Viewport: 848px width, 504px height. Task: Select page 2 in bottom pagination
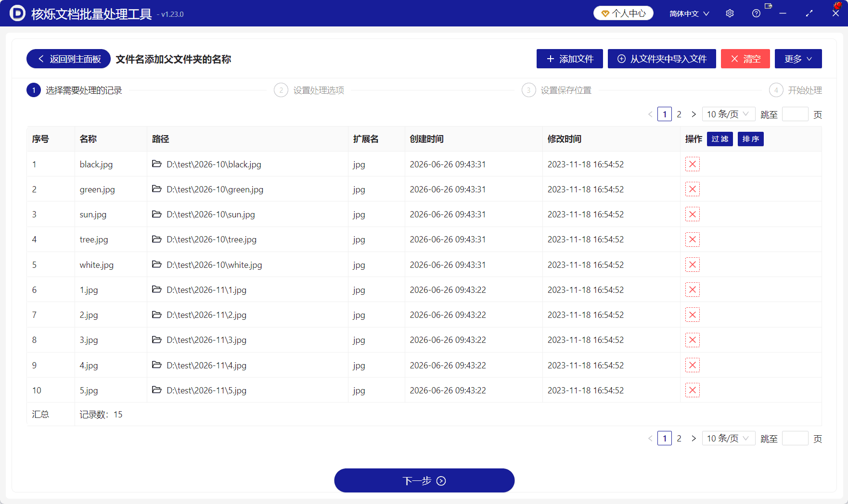679,438
